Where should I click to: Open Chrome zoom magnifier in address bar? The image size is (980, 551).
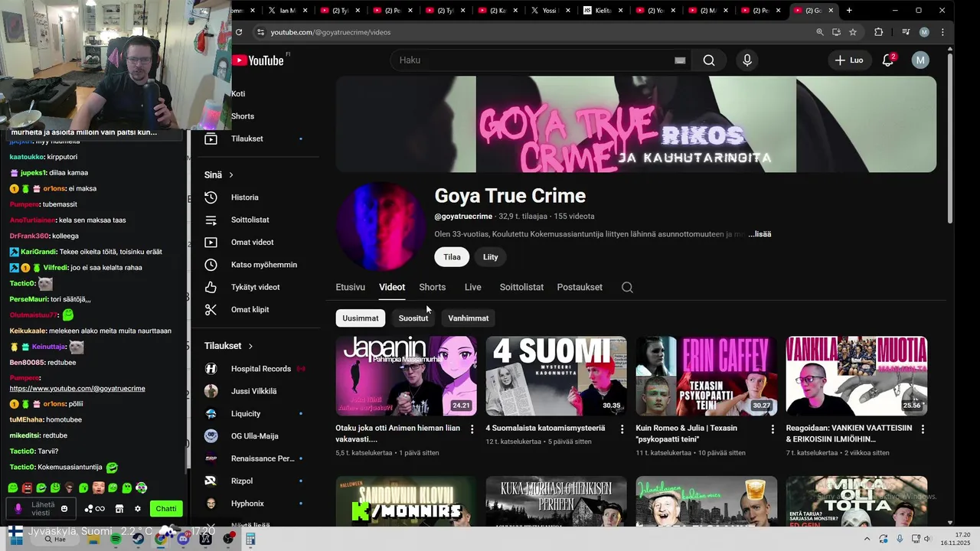tap(820, 32)
